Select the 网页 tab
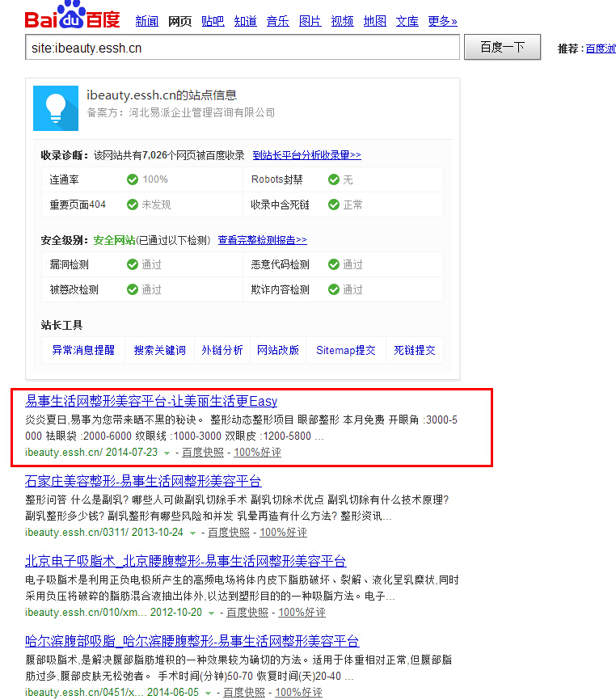 click(180, 21)
